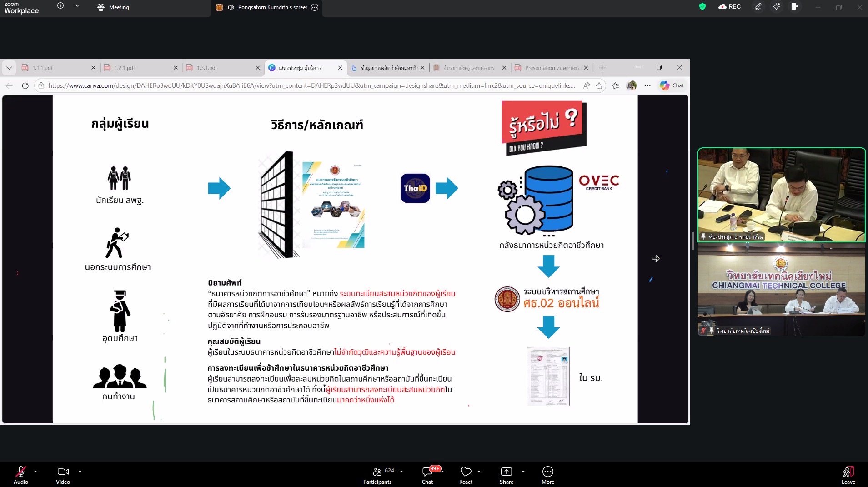Expand the Share options caret
Image resolution: width=868 pixels, height=487 pixels.
523,472
